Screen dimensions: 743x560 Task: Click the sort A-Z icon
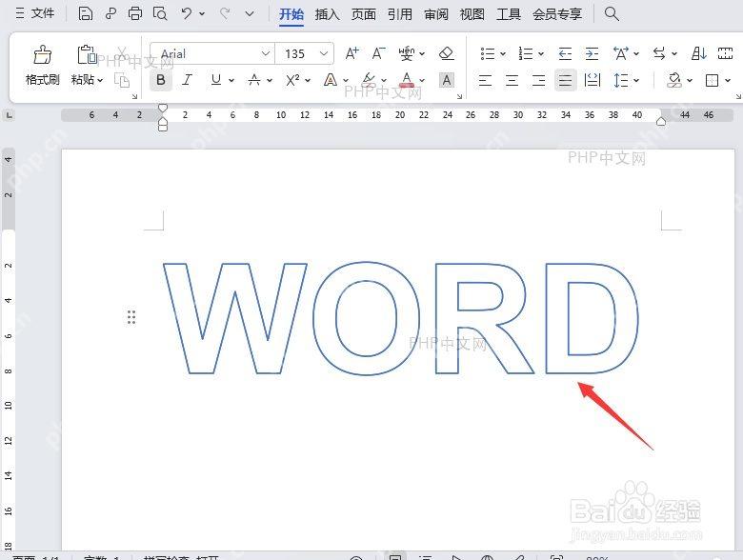tap(699, 53)
